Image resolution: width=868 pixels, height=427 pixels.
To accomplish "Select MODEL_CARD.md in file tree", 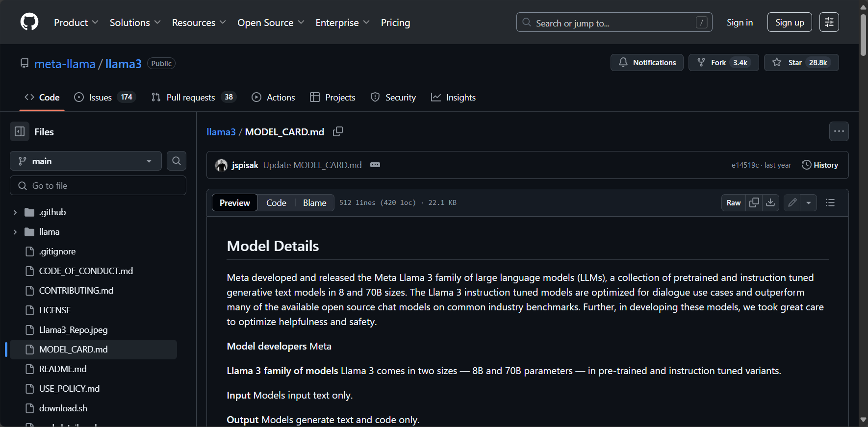I will coord(93,350).
